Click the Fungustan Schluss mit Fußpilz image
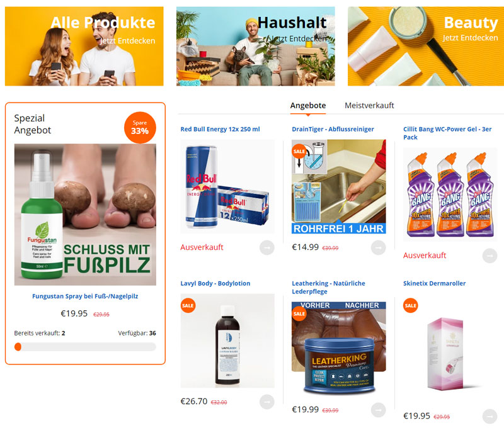Image resolution: width=504 pixels, height=428 pixels. tap(85, 215)
